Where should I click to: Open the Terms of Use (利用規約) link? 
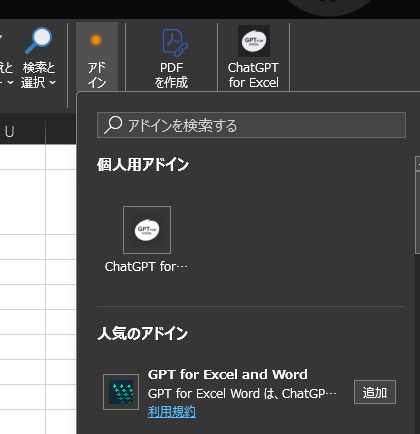tap(172, 412)
